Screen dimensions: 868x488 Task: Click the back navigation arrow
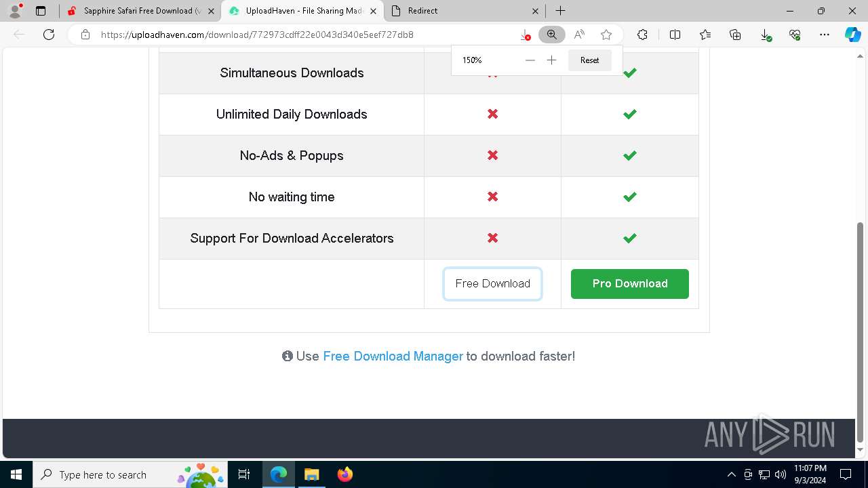pyautogui.click(x=19, y=35)
